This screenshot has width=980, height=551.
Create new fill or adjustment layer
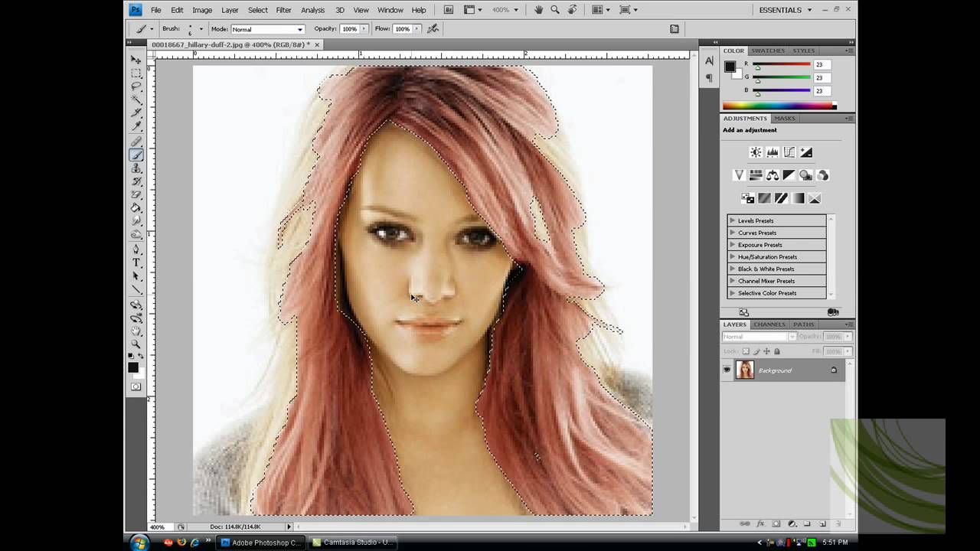[x=792, y=524]
